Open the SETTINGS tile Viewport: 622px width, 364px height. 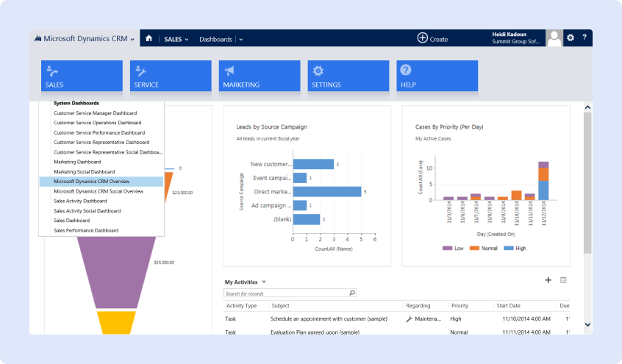coord(348,76)
